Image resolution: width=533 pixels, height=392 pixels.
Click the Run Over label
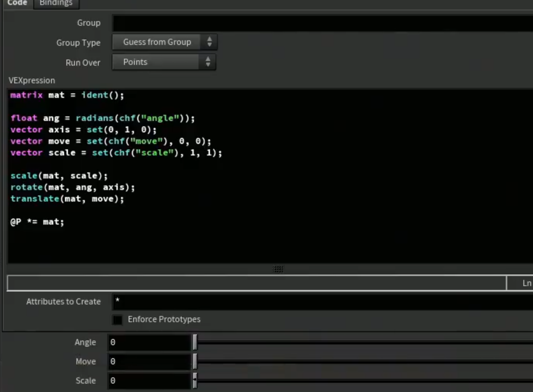coord(83,63)
